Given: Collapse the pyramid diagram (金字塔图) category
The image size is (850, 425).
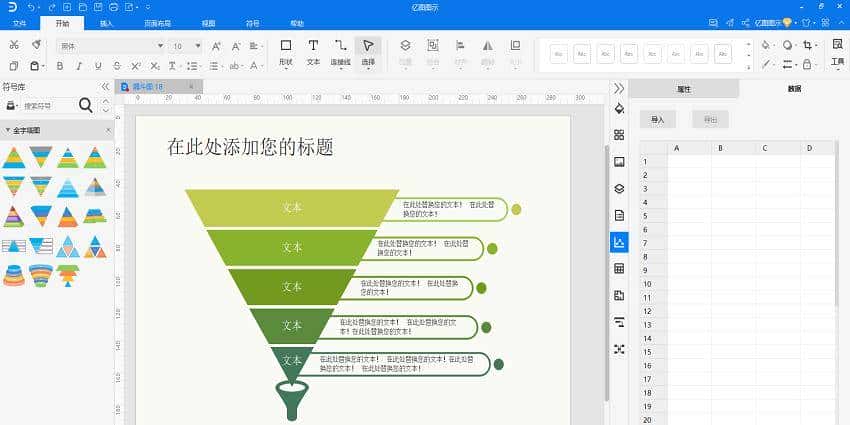Looking at the screenshot, I should coord(8,131).
